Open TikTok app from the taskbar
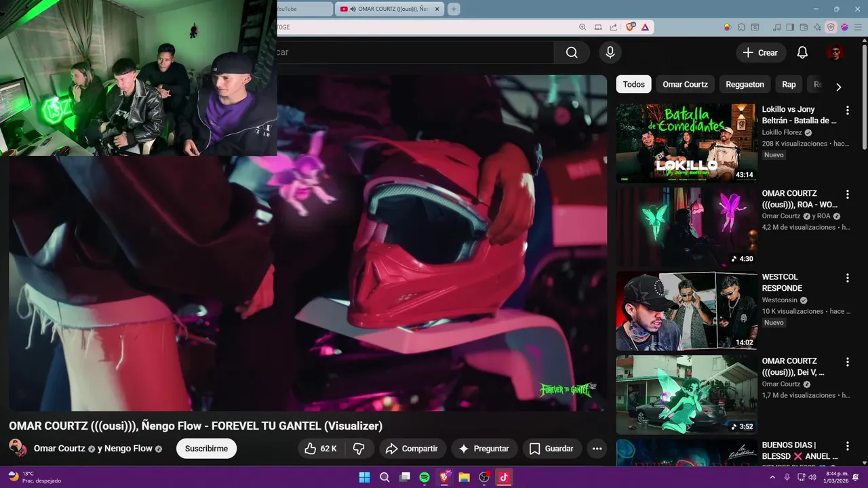The image size is (868, 488). pyautogui.click(x=504, y=477)
